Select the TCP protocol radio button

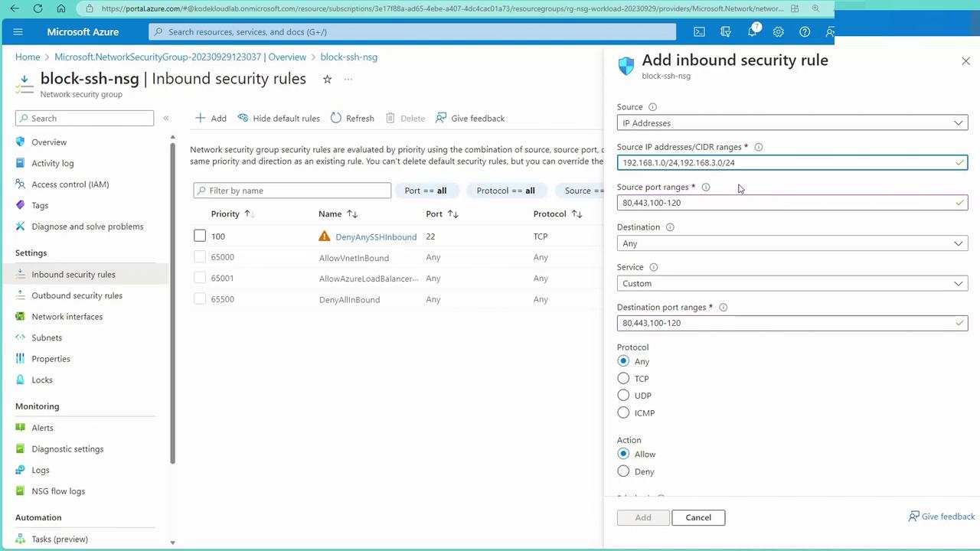point(623,379)
